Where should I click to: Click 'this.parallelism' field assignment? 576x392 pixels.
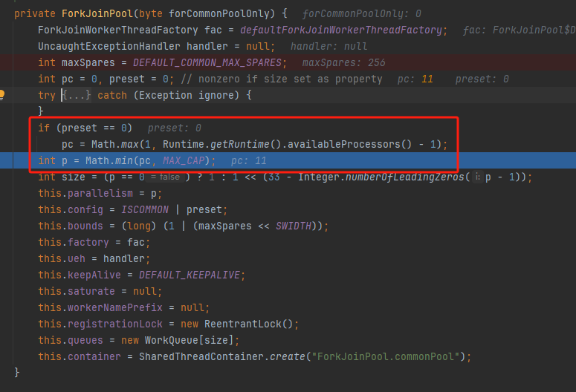tap(85, 194)
